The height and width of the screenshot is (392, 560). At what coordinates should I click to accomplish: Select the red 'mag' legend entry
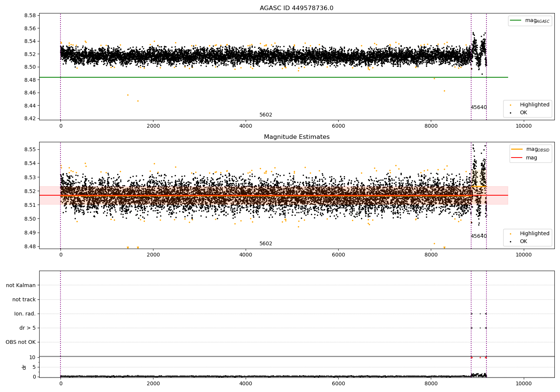click(x=524, y=158)
